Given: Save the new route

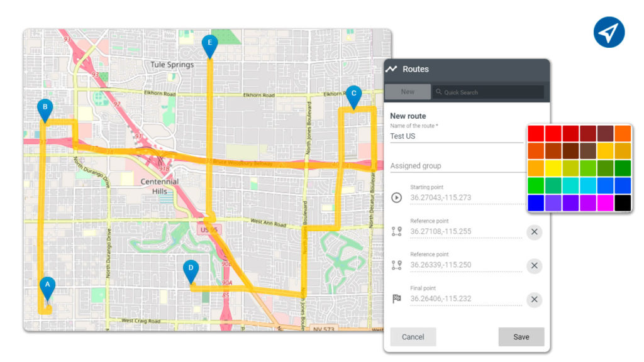Looking at the screenshot, I should click(521, 337).
